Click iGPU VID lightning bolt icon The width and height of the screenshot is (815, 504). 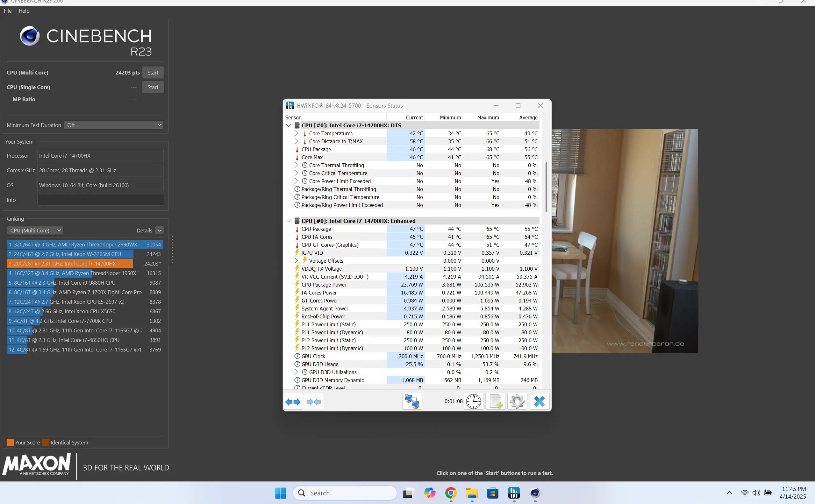click(x=297, y=252)
